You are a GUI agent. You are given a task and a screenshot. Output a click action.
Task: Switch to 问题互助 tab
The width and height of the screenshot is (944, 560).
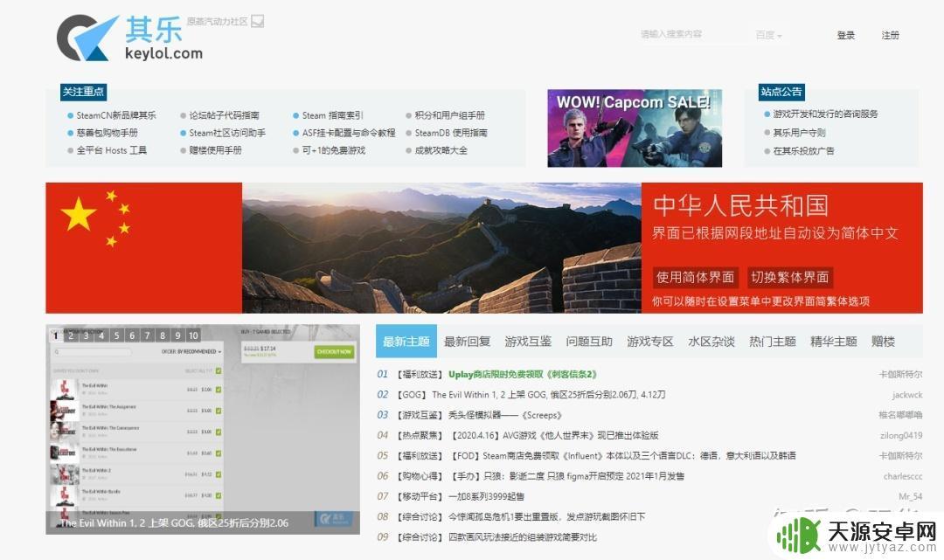(x=589, y=342)
